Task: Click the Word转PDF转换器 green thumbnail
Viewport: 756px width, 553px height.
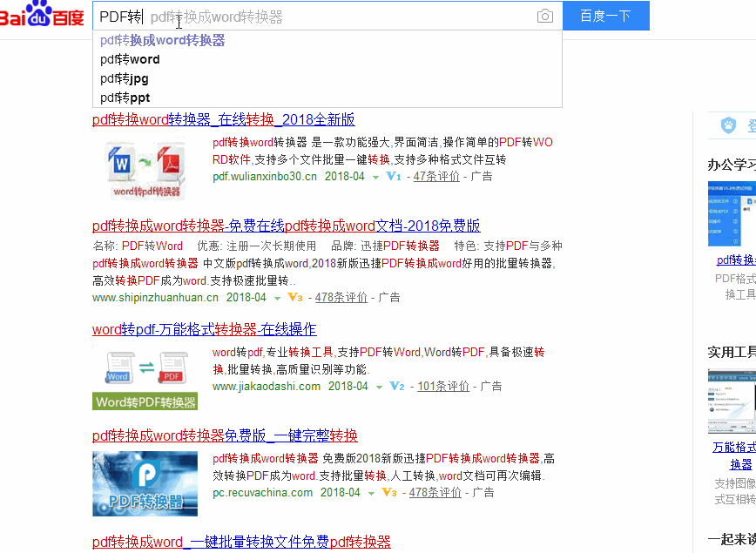Action: click(145, 378)
